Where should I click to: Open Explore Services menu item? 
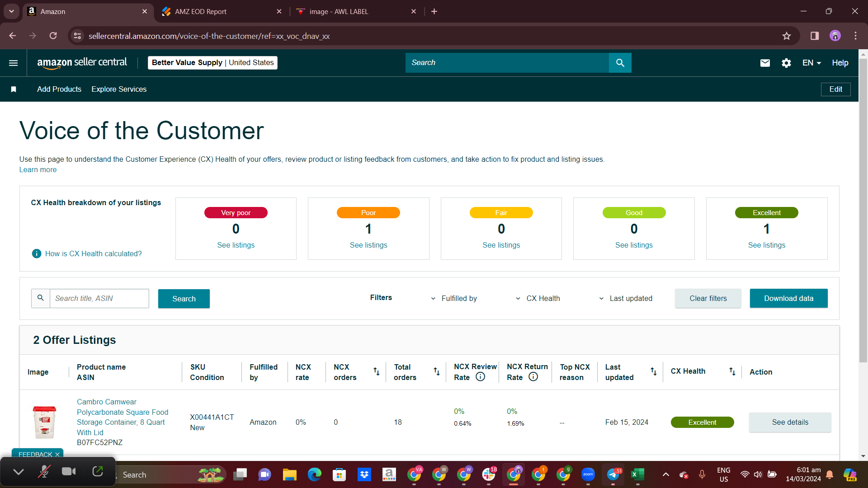pos(119,89)
